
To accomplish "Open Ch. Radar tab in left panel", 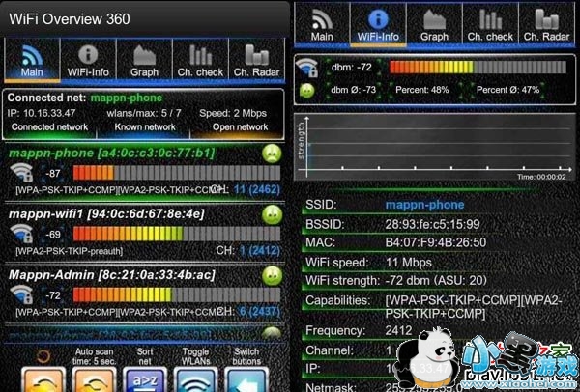I will click(x=257, y=60).
